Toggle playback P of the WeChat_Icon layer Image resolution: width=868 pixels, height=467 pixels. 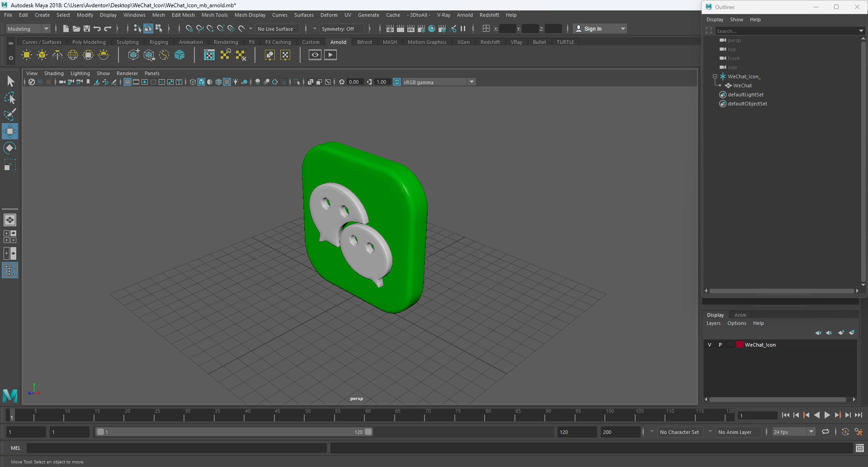[720, 345]
